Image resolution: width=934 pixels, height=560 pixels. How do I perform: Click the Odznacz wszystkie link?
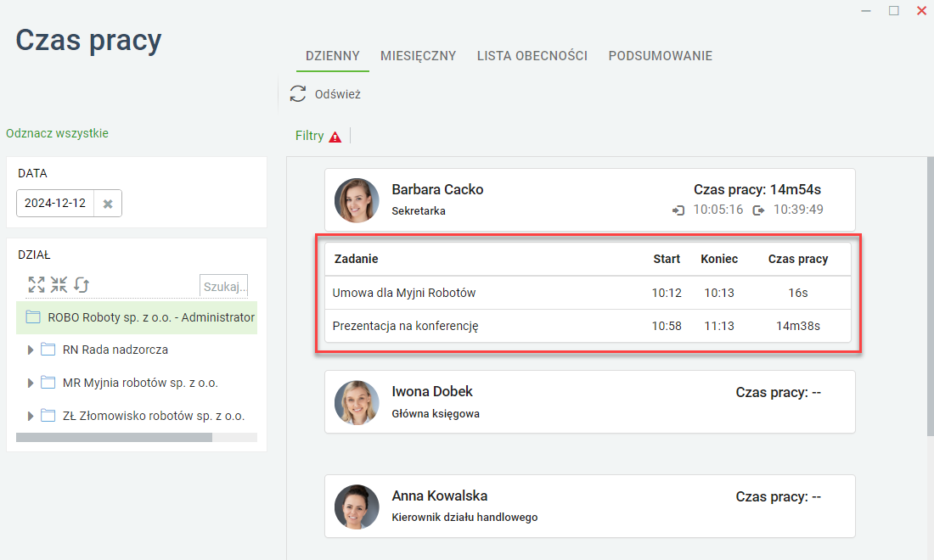pyautogui.click(x=57, y=133)
